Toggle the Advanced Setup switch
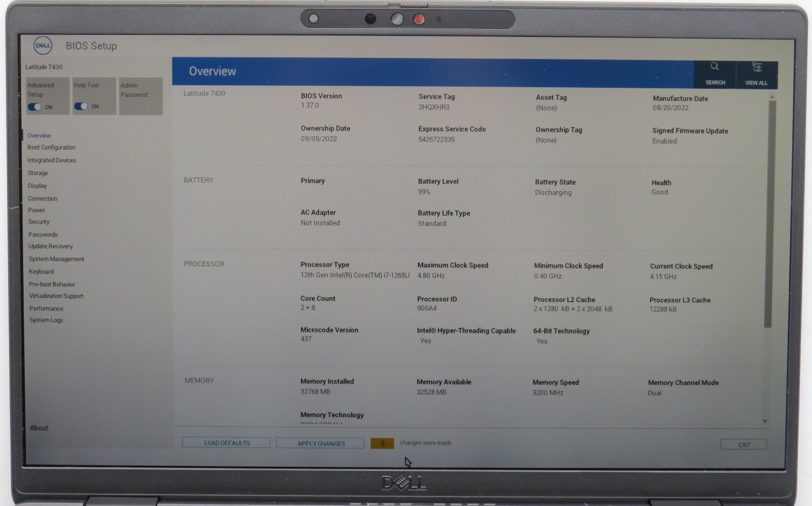The image size is (812, 506). pos(35,107)
